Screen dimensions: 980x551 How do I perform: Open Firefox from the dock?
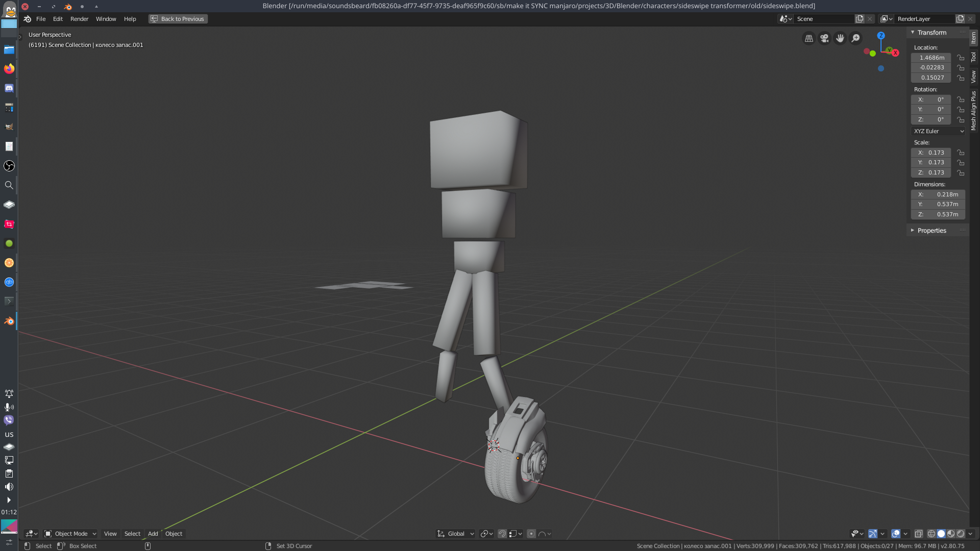click(9, 69)
